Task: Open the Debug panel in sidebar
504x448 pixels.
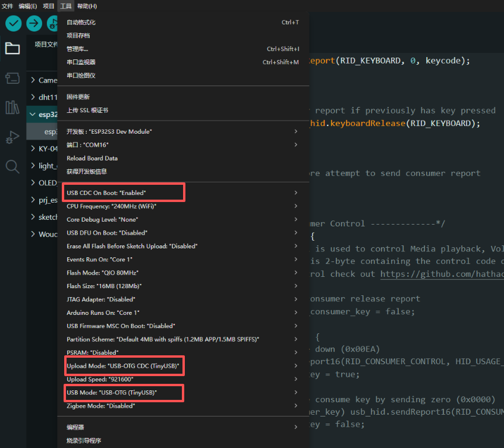Action: (12, 137)
